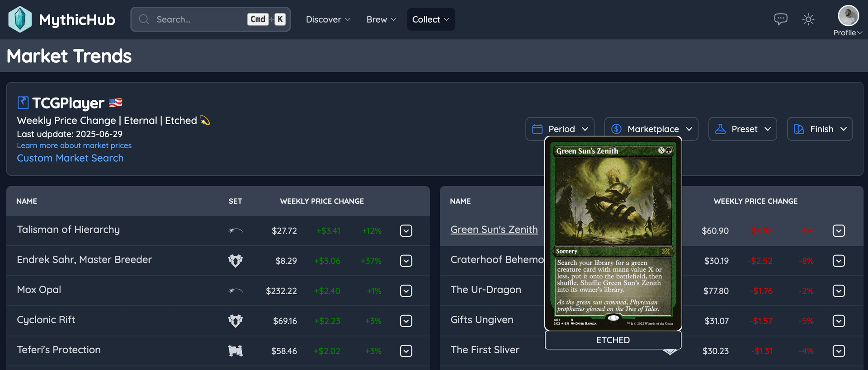Expand The Ur-Dragon row

pos(839,291)
